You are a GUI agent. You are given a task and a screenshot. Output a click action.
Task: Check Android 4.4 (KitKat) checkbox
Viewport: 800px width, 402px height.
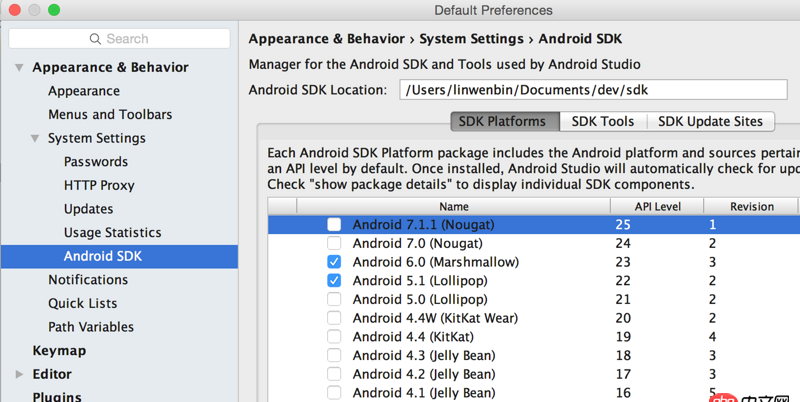tap(334, 337)
